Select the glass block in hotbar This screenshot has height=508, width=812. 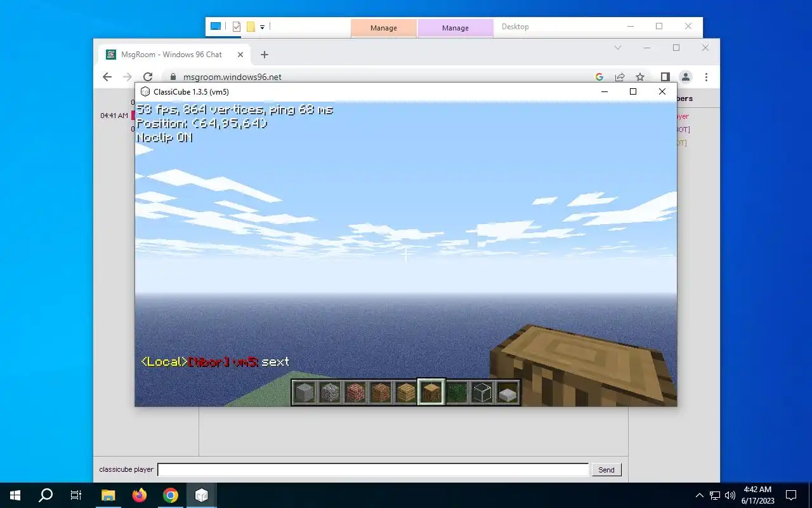[x=482, y=393]
